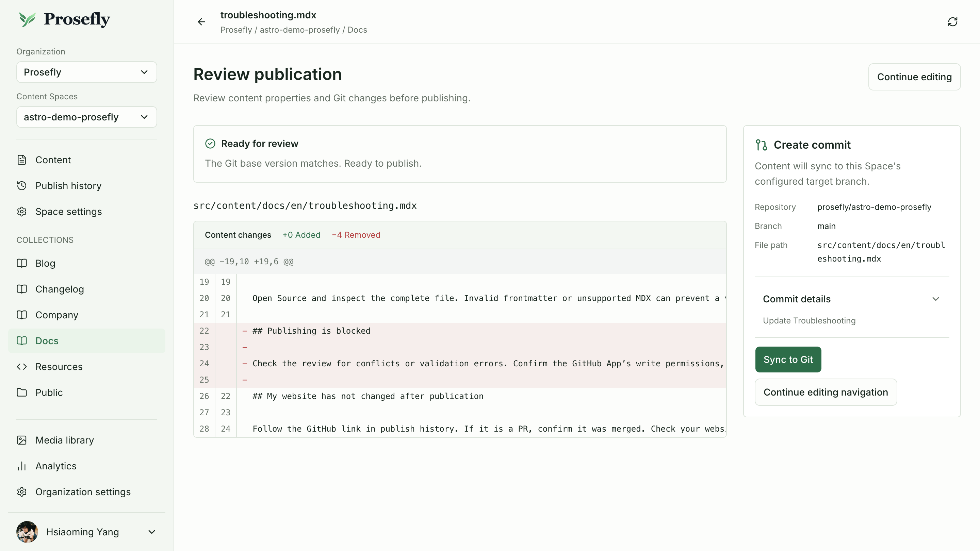Open the astro-demo-prosefly content space dropdown
This screenshot has width=980, height=551.
tap(87, 117)
